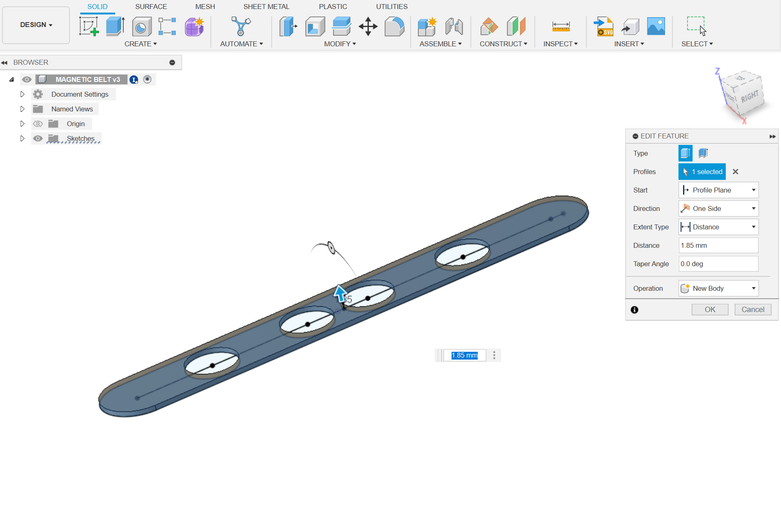The width and height of the screenshot is (781, 532).
Task: Click the on-canvas distance drag handle
Action: coord(341,293)
